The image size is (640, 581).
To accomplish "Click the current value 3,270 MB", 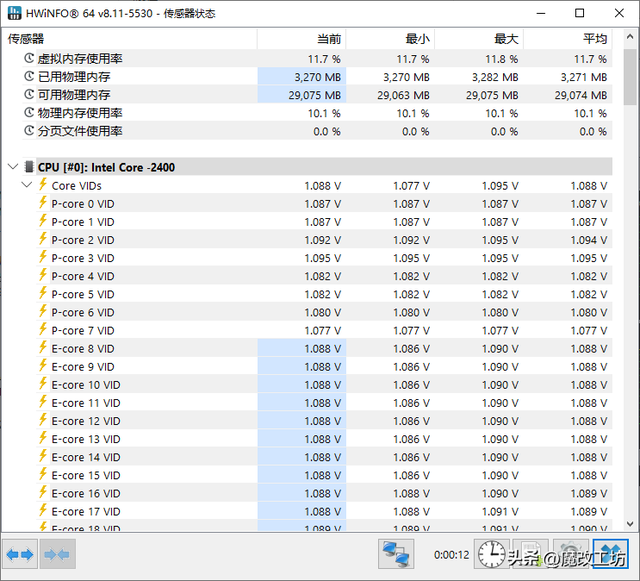I will pyautogui.click(x=318, y=77).
